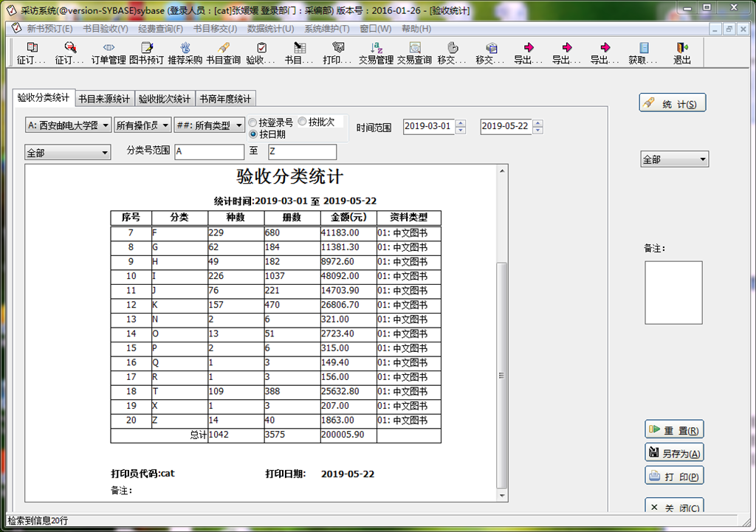The width and height of the screenshot is (756, 532).
Task: Click the 退出 exit toolbar icon
Action: tap(681, 53)
